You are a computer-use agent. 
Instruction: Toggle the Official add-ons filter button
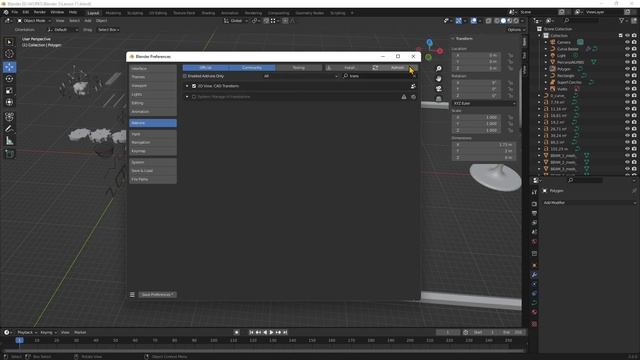[206, 68]
